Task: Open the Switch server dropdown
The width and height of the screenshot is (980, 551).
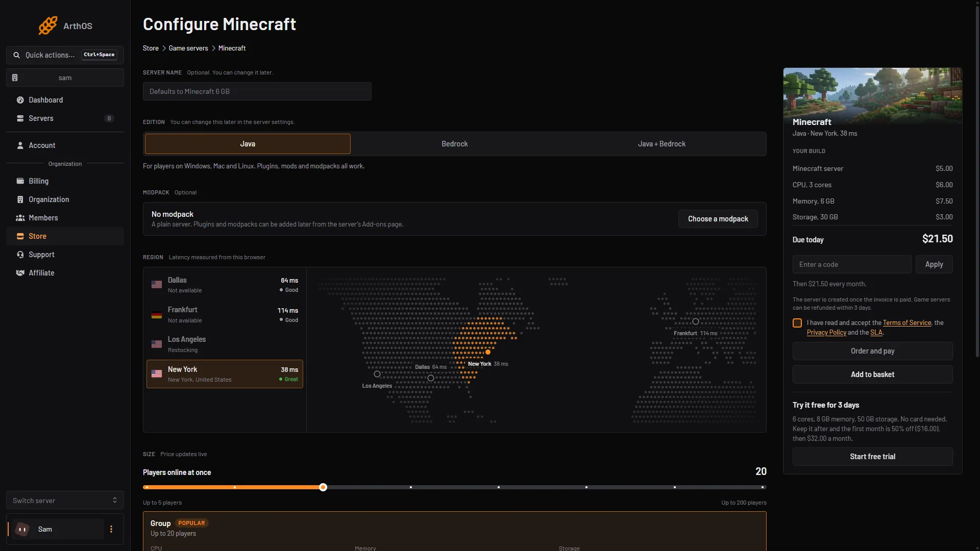Action: pyautogui.click(x=65, y=500)
